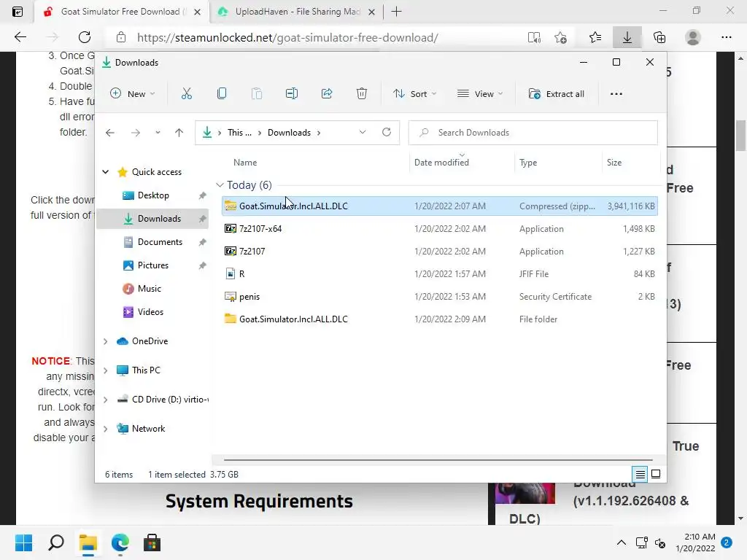Open Windows Start menu
The height and width of the screenshot is (560, 747).
23,542
